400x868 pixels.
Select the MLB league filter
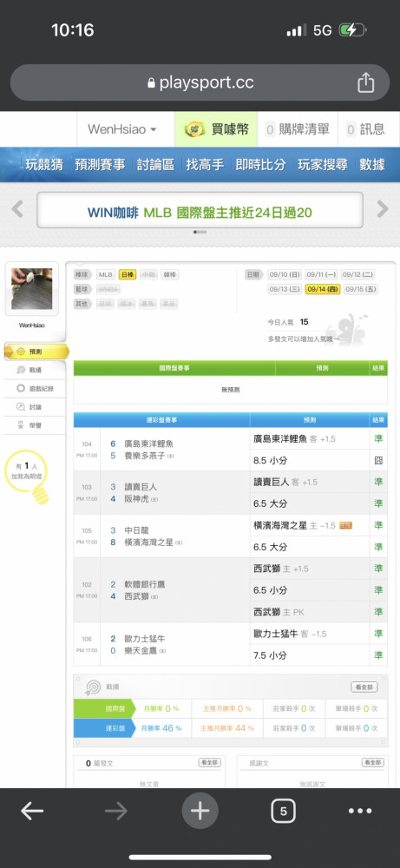tap(105, 274)
